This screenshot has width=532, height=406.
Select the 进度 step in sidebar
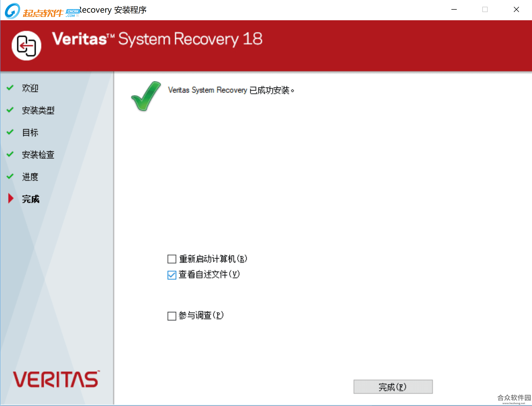(x=30, y=177)
